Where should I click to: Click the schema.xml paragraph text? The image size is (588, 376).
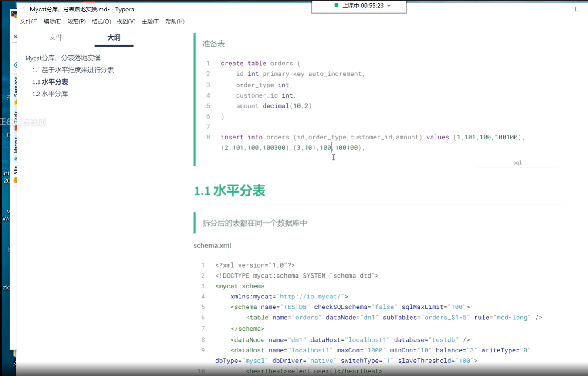(213, 246)
